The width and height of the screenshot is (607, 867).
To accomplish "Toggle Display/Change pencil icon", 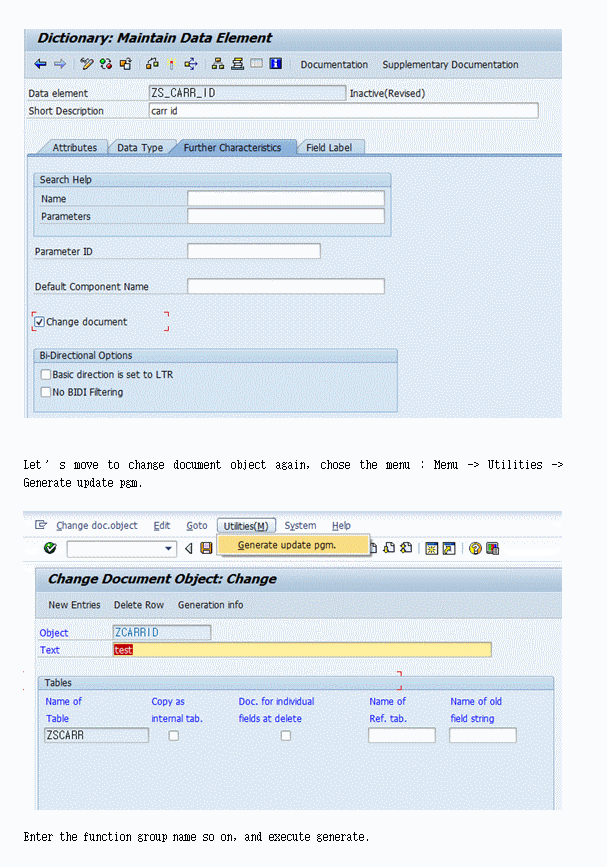I will (x=86, y=64).
